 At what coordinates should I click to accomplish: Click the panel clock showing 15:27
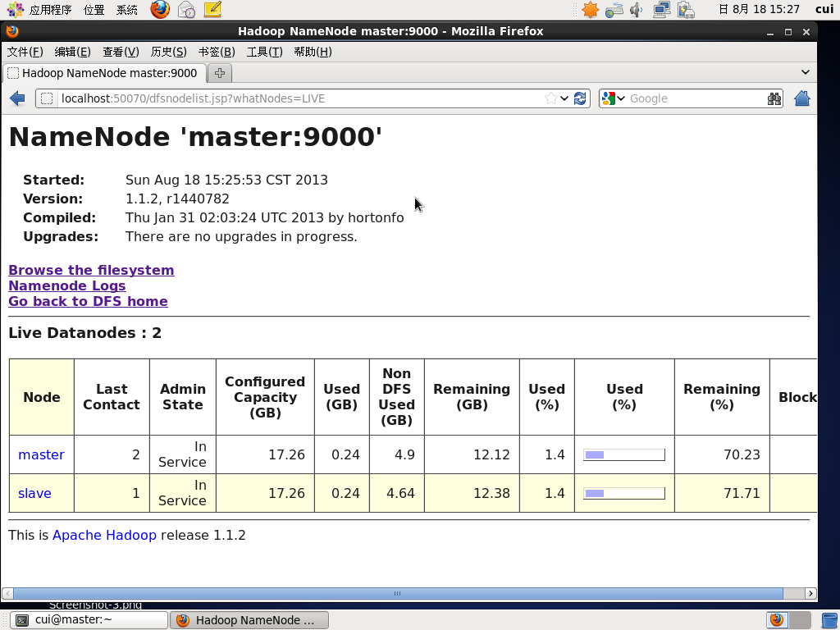(x=759, y=10)
